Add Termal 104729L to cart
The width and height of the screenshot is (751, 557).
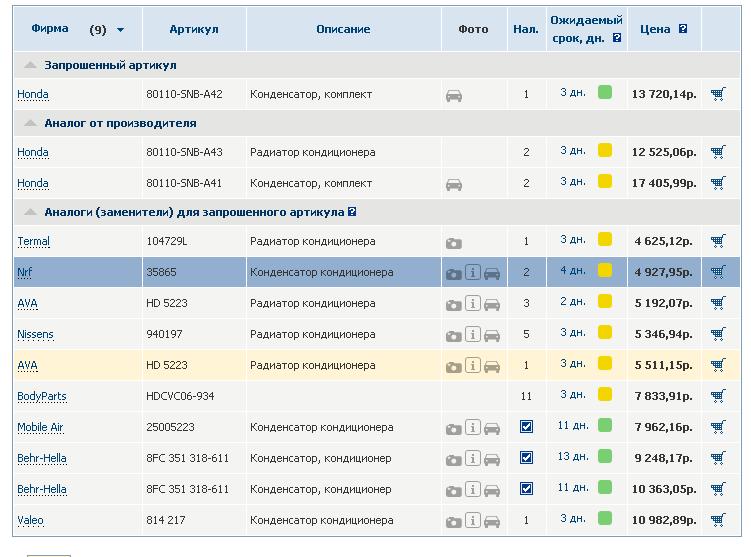click(718, 241)
